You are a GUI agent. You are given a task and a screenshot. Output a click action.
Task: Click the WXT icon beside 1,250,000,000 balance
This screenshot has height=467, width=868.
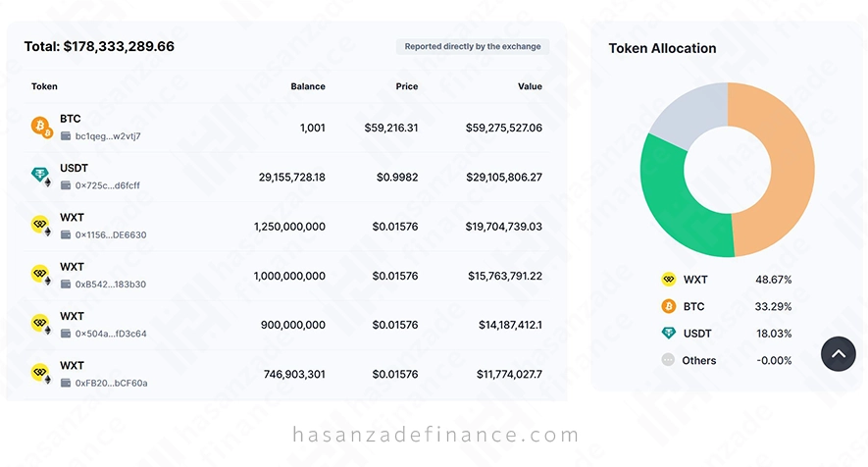coord(41,226)
